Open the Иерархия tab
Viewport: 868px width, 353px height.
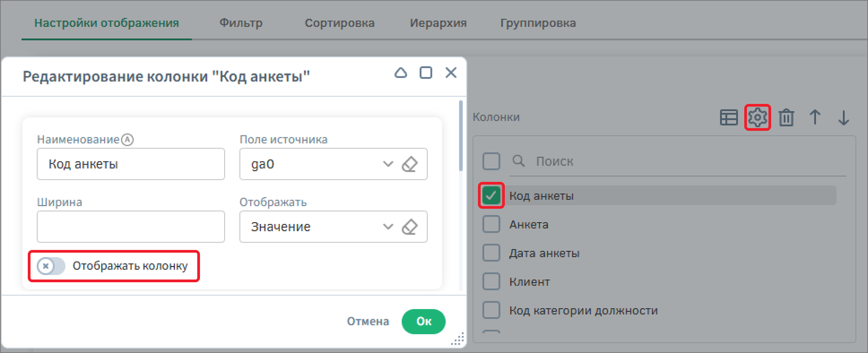tap(438, 23)
